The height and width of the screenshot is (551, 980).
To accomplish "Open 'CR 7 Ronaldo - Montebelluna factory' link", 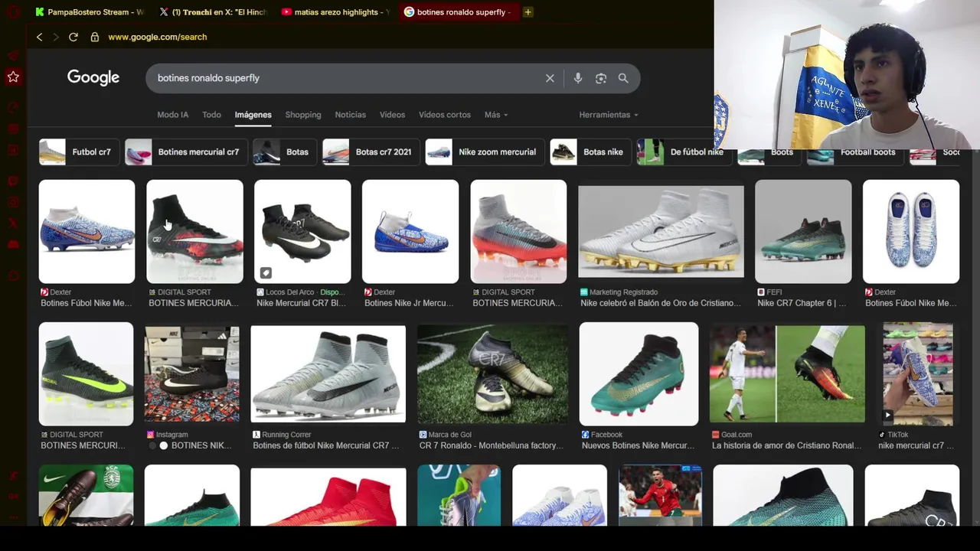I will click(x=490, y=445).
